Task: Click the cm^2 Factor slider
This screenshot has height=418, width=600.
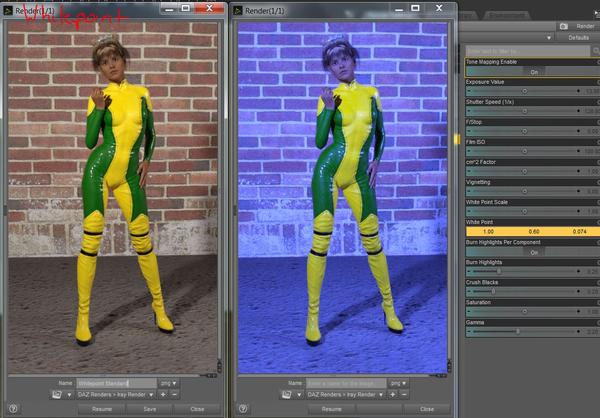Action: [x=524, y=171]
